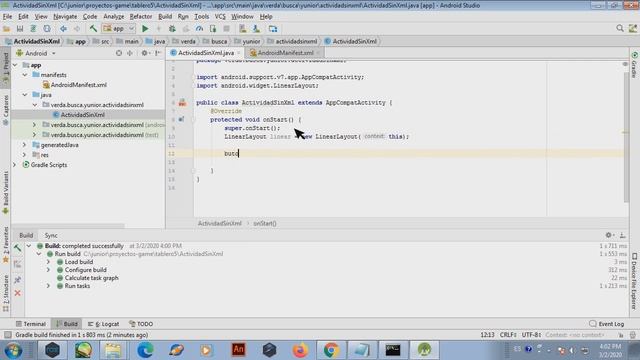
Task: Open the Build menu
Action: (x=165, y=16)
